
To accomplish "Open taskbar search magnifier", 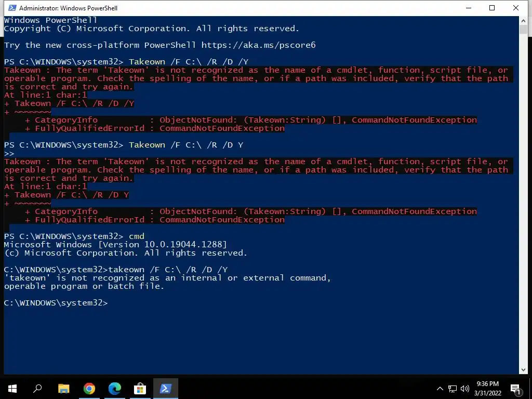I will tap(37, 389).
